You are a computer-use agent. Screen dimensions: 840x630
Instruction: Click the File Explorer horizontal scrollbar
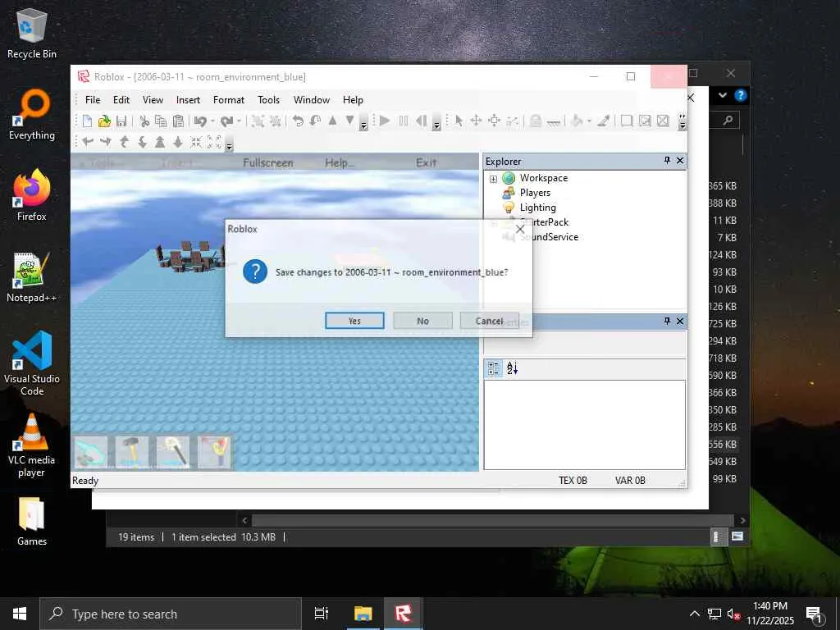pyautogui.click(x=492, y=520)
